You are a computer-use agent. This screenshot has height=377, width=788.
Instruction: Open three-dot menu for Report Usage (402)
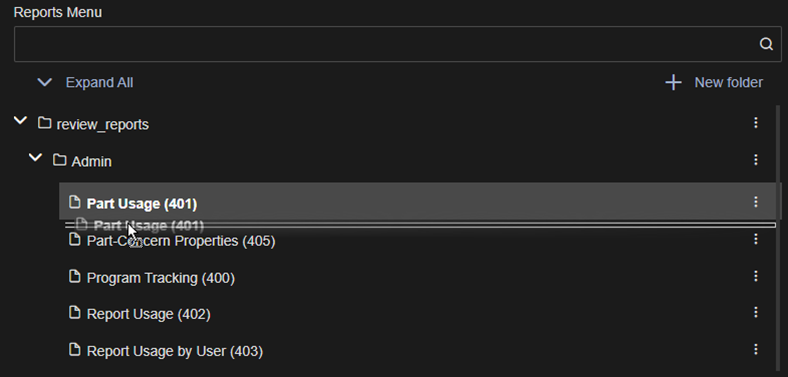[x=756, y=313]
